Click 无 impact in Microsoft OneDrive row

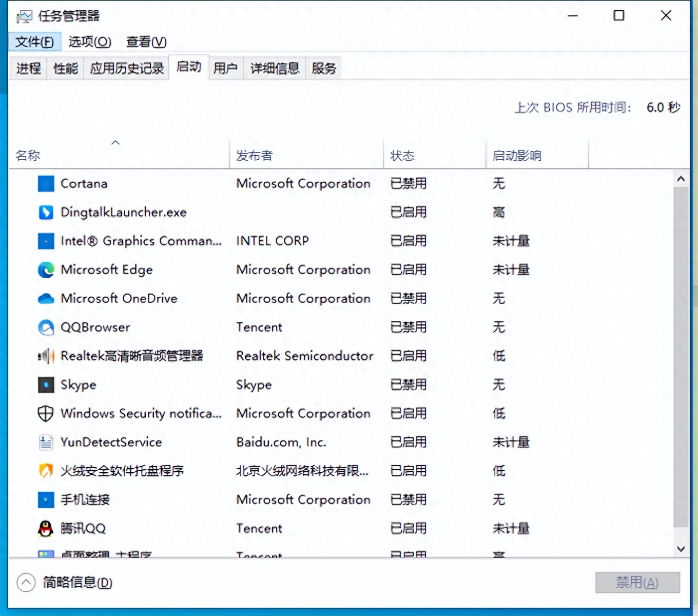coord(499,298)
